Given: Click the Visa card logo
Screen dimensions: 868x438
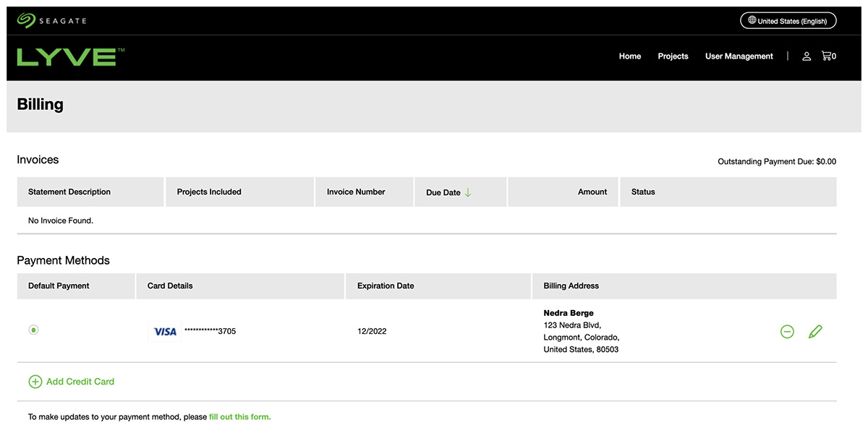Looking at the screenshot, I should coord(166,332).
